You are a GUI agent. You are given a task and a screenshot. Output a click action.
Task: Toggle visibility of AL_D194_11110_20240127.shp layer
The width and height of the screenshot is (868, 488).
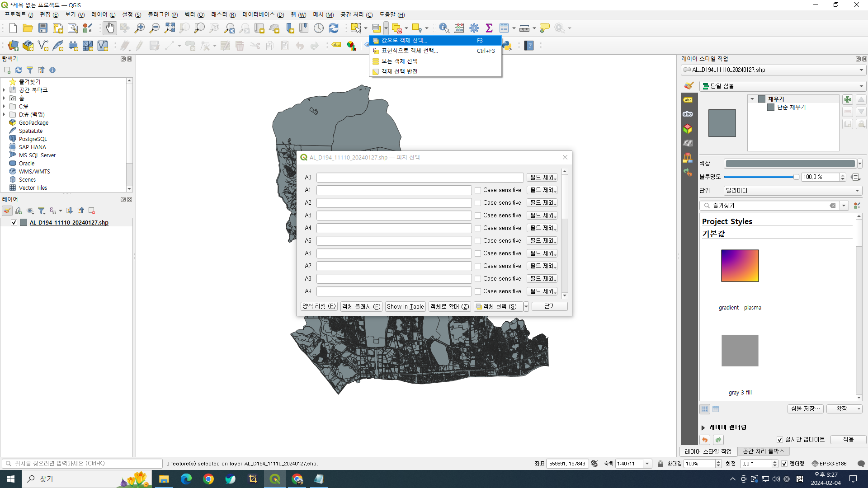14,222
